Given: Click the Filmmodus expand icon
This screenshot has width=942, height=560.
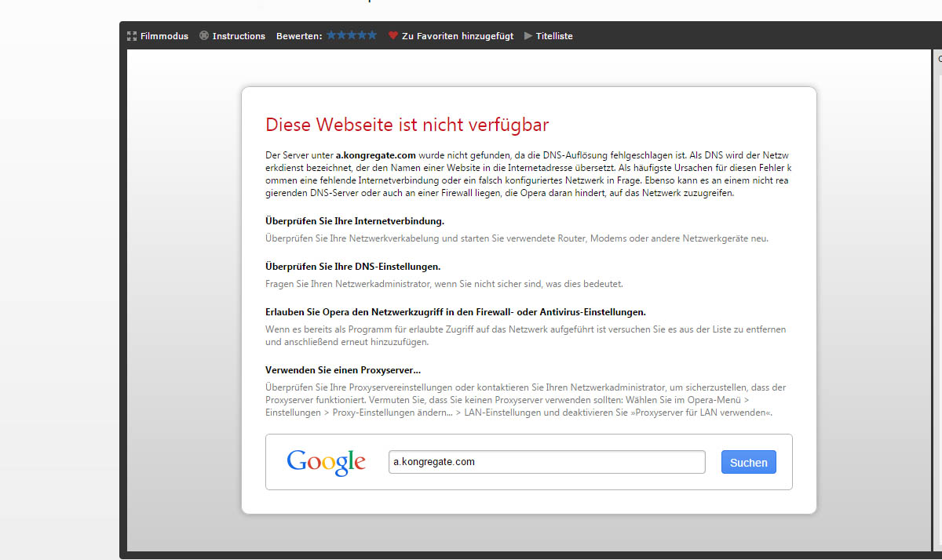Looking at the screenshot, I should click(132, 36).
